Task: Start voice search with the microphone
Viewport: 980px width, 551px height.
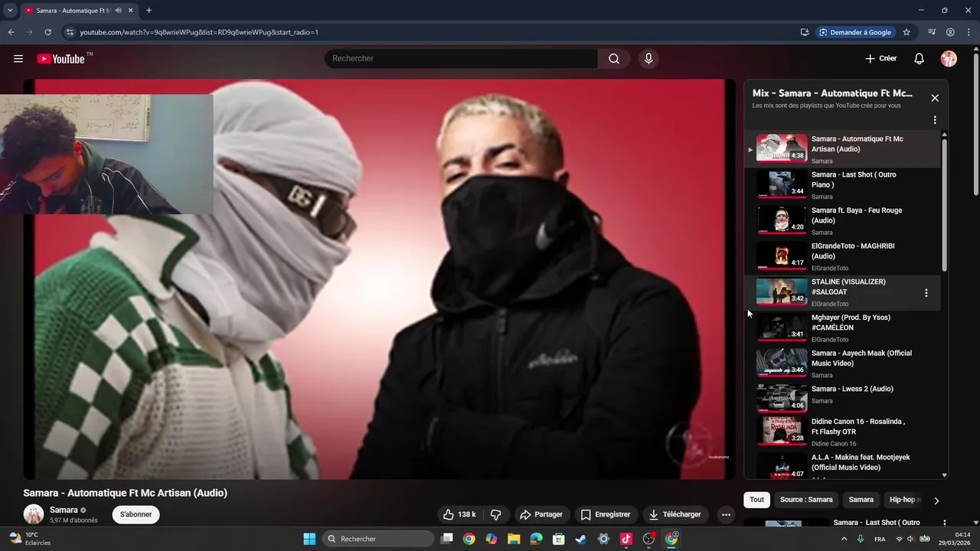Action: [648, 59]
